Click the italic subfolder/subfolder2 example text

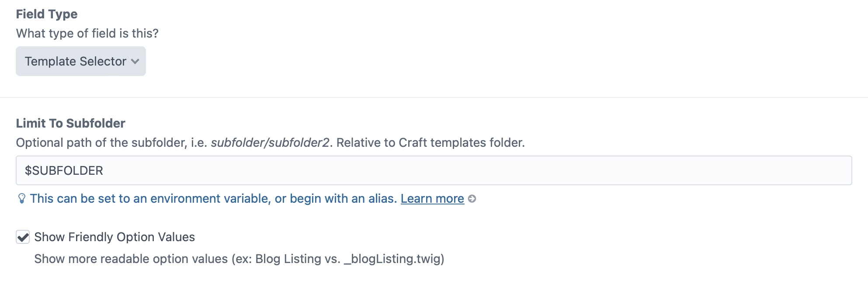click(270, 143)
